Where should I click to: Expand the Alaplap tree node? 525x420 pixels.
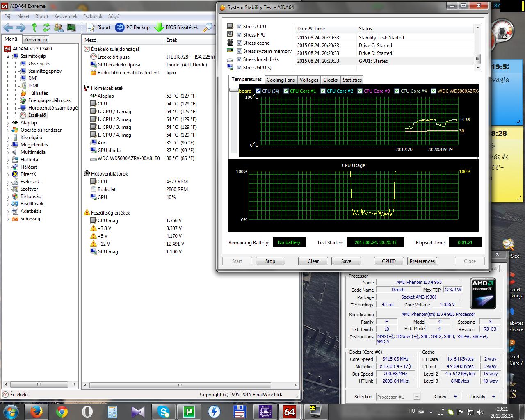point(8,123)
